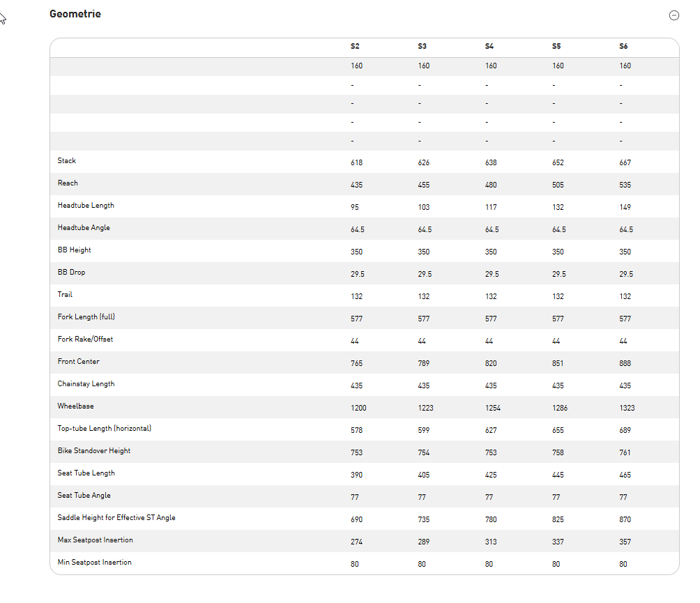
Task: Click the Headtube Angle row label
Action: tap(84, 228)
